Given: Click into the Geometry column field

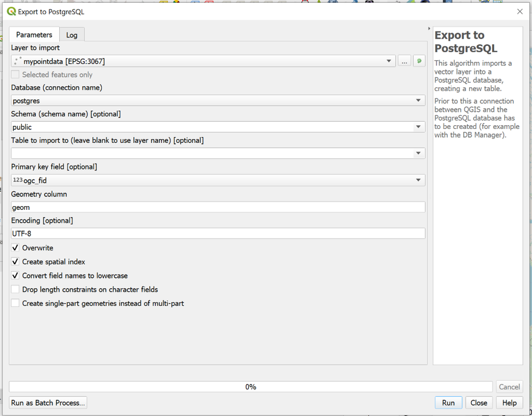Looking at the screenshot, I should (x=218, y=207).
